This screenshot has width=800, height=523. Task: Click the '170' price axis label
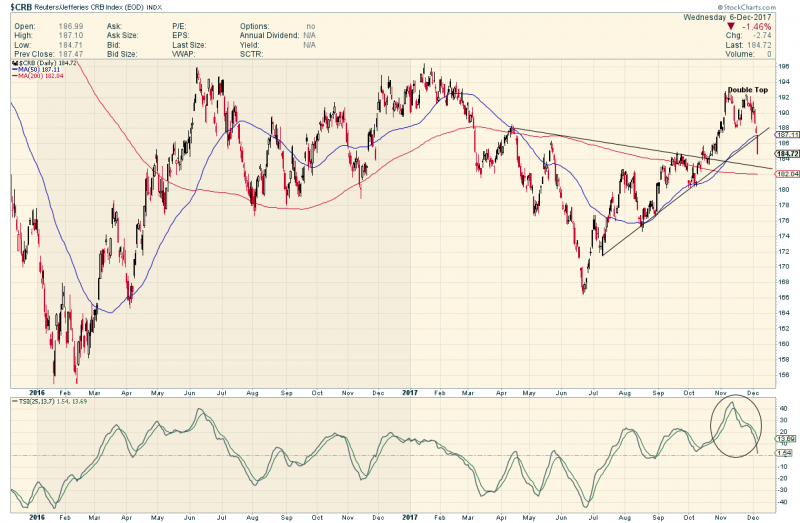click(784, 267)
